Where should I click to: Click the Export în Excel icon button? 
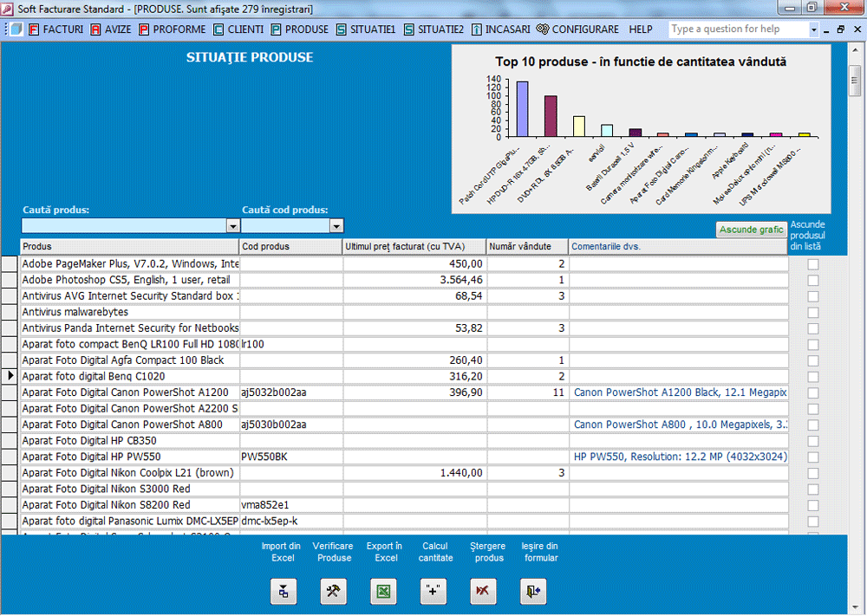[x=383, y=592]
